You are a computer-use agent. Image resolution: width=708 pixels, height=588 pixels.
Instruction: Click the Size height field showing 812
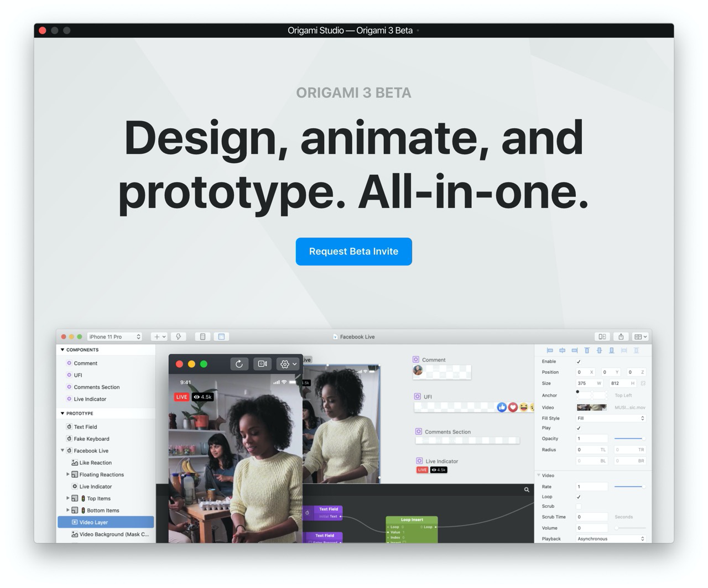[623, 383]
